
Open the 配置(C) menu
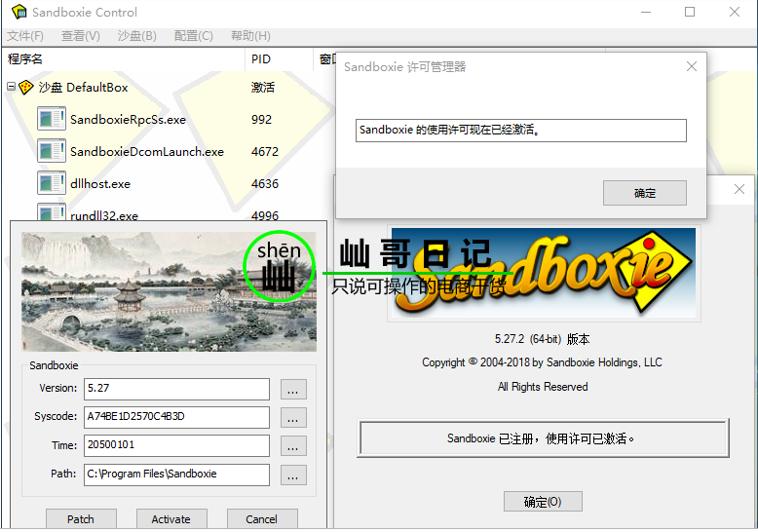click(193, 36)
